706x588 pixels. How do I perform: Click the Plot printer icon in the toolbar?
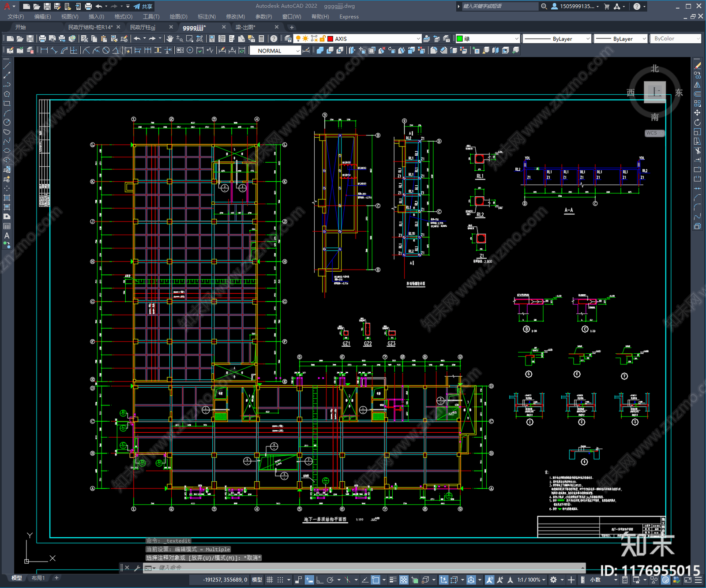[x=42, y=39]
